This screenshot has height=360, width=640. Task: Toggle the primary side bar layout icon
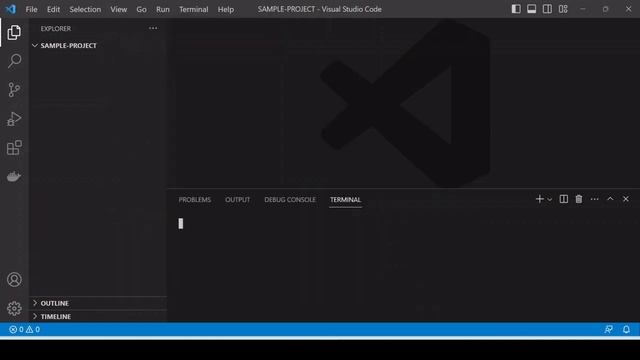coord(516,9)
